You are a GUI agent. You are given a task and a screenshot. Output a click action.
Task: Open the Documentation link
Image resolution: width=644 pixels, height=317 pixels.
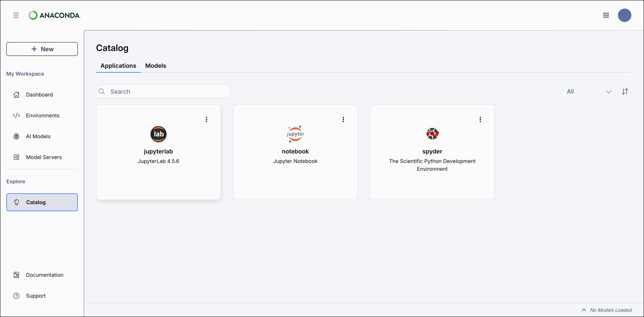click(42, 275)
